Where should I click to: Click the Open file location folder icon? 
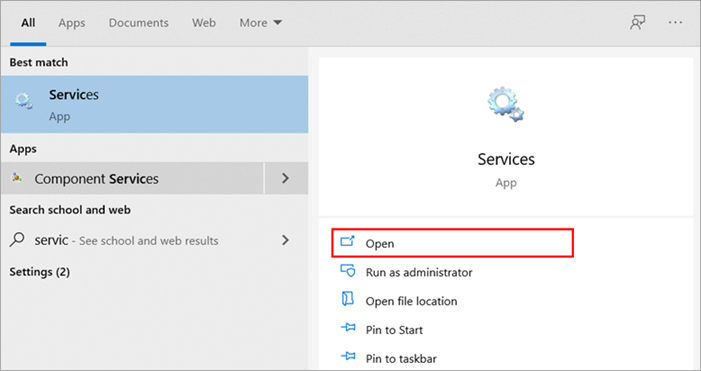348,299
